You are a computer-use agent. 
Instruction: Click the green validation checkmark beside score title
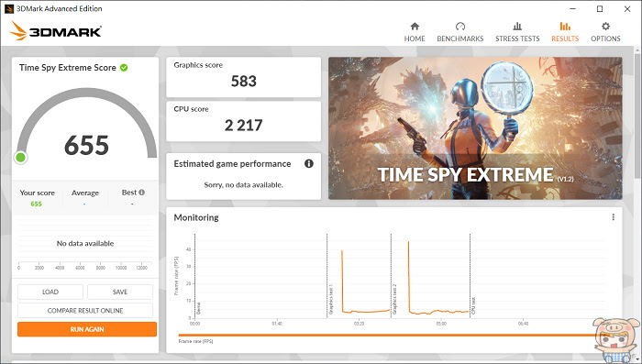[124, 68]
